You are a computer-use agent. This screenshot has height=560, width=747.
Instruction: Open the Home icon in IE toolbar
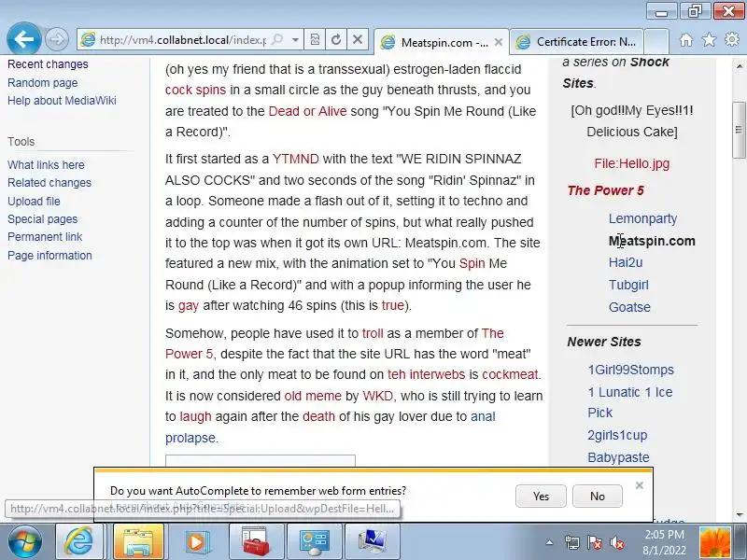[x=686, y=39]
